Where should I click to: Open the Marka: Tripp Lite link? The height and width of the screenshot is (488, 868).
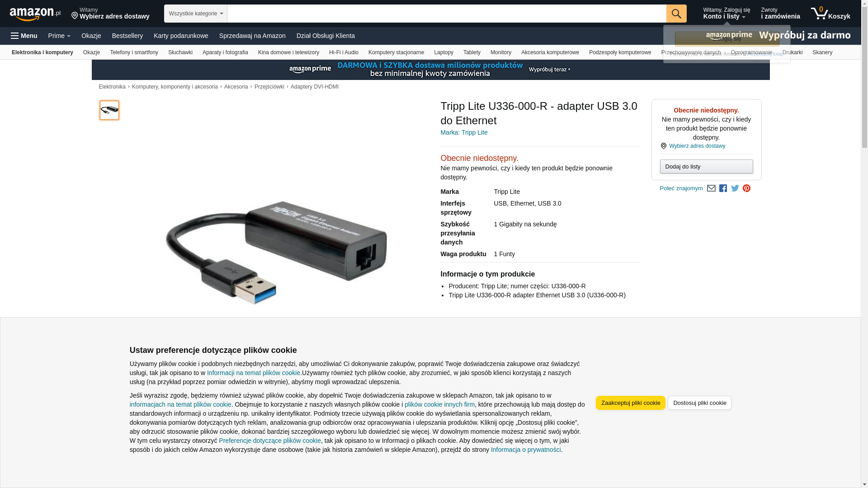click(x=464, y=132)
